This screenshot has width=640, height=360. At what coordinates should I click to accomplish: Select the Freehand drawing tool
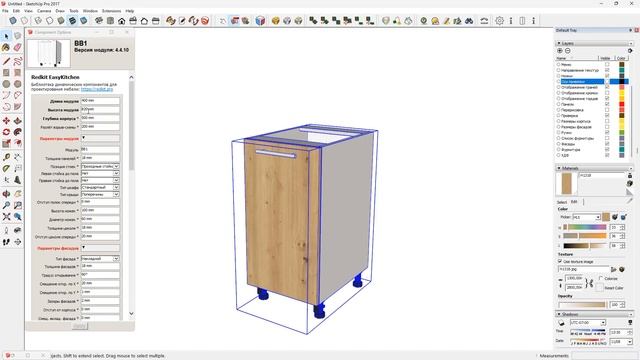pyautogui.click(x=18, y=61)
